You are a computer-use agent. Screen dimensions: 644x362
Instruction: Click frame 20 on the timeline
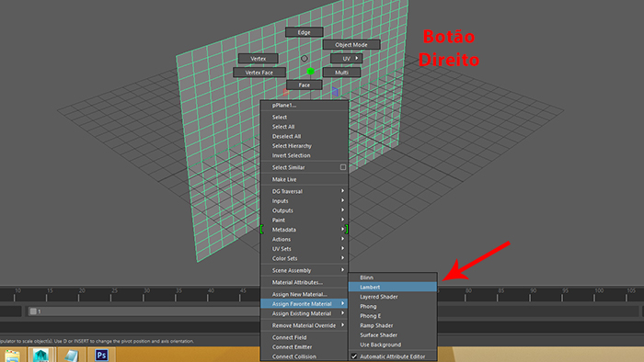tap(82, 290)
